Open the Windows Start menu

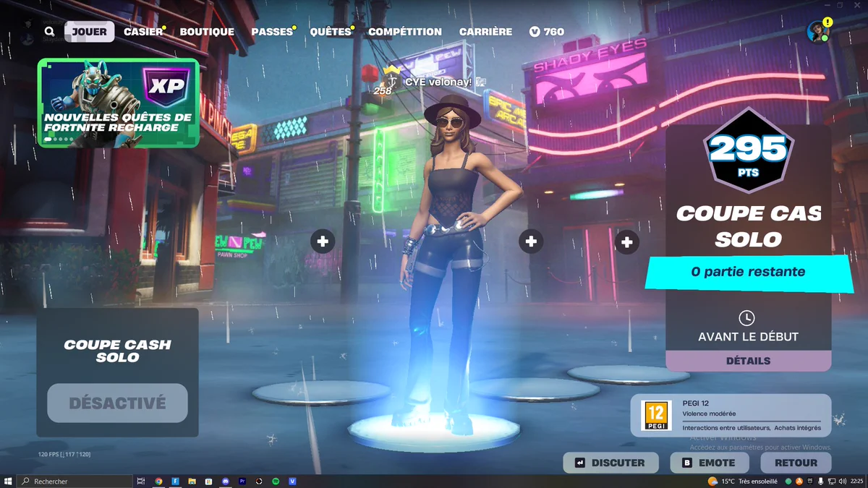click(8, 481)
